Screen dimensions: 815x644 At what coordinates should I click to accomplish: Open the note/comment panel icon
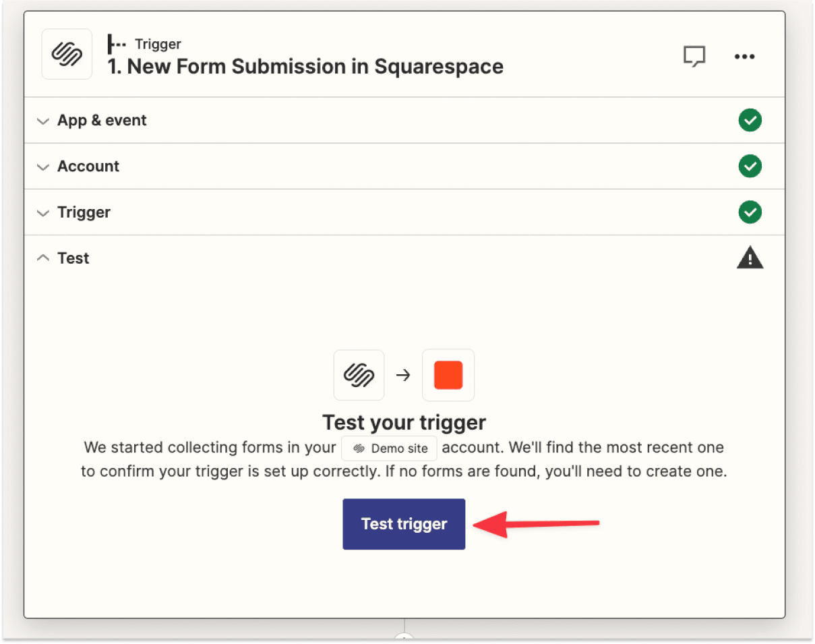pyautogui.click(x=694, y=57)
